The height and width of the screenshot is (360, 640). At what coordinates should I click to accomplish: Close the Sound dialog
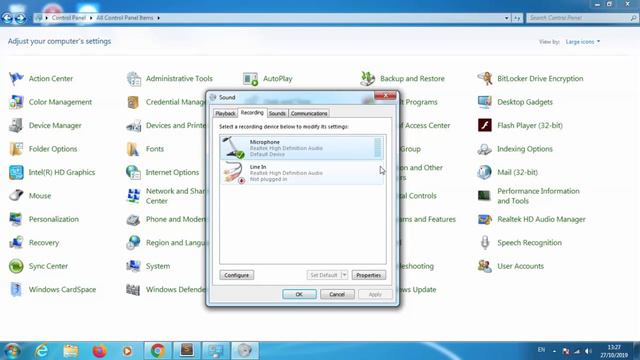pyautogui.click(x=385, y=96)
